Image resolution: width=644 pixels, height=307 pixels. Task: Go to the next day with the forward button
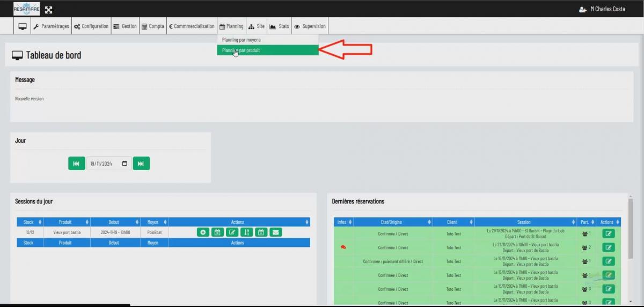click(141, 164)
